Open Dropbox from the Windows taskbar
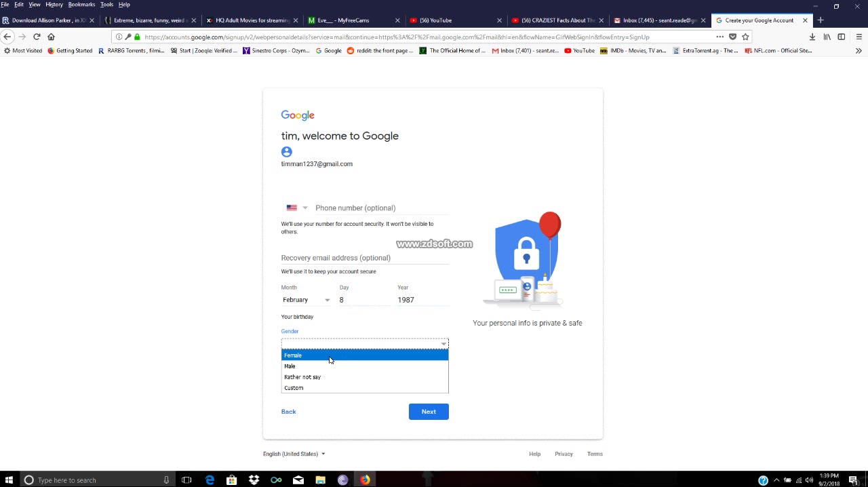 pyautogui.click(x=254, y=480)
